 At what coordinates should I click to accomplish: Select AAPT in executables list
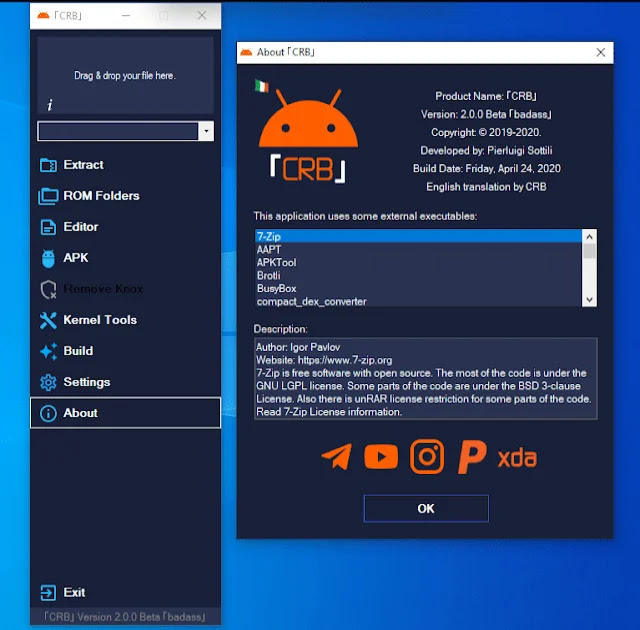coord(418,249)
